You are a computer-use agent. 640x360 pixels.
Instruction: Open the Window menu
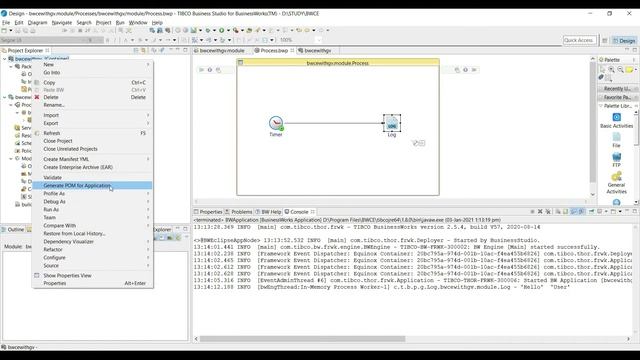click(138, 22)
